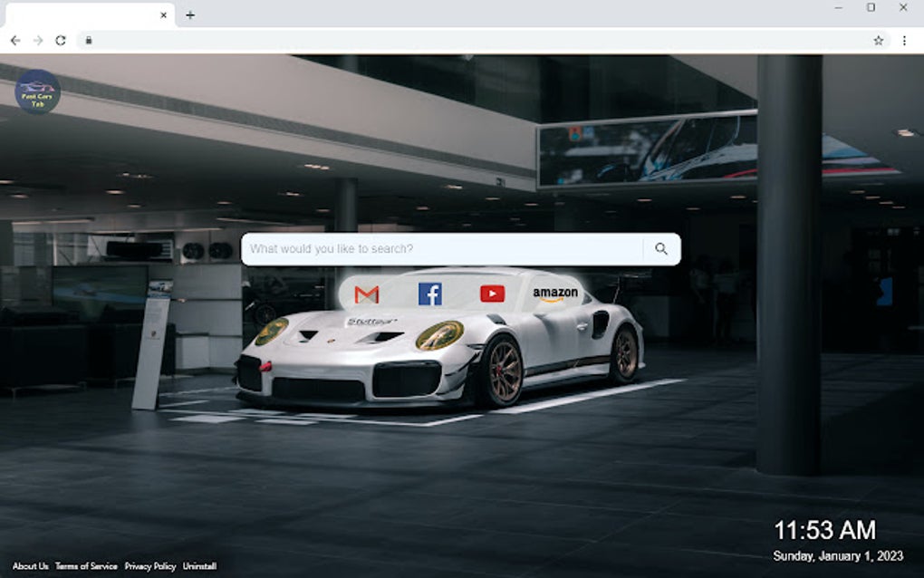Click the browser back arrow

[14, 41]
